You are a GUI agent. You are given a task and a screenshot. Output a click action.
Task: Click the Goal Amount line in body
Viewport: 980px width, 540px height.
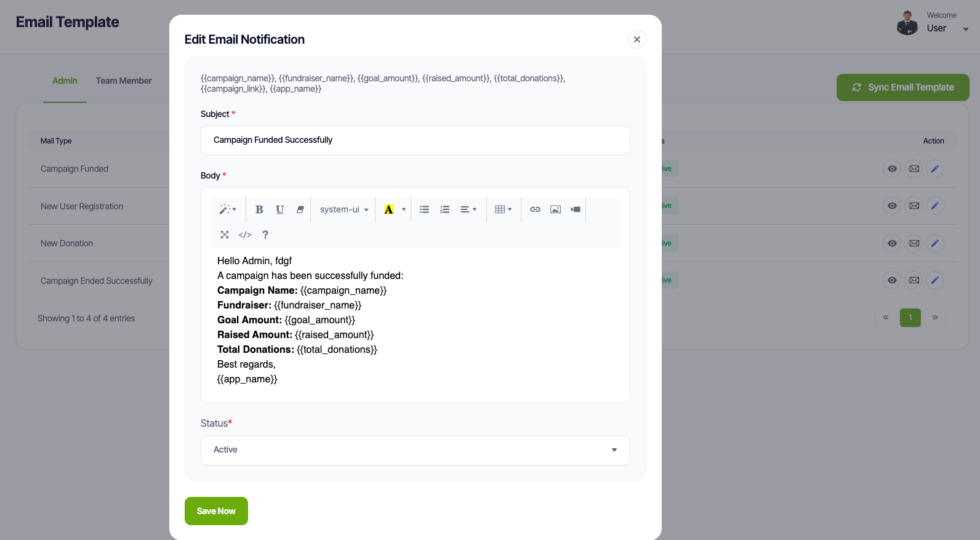pyautogui.click(x=286, y=320)
